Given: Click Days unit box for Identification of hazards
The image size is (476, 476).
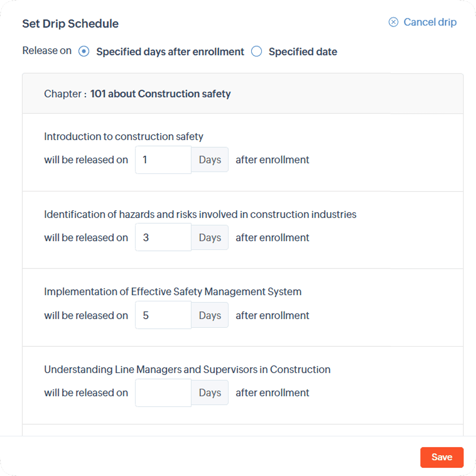Looking at the screenshot, I should coord(210,238).
